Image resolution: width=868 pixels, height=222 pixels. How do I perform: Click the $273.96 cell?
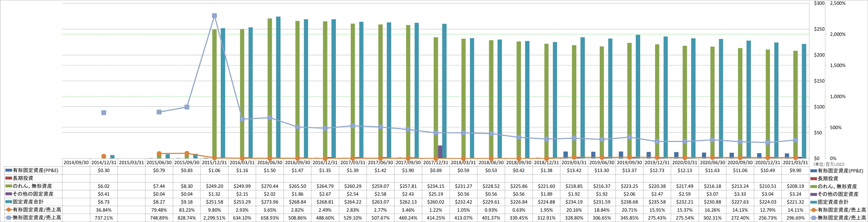point(270,202)
